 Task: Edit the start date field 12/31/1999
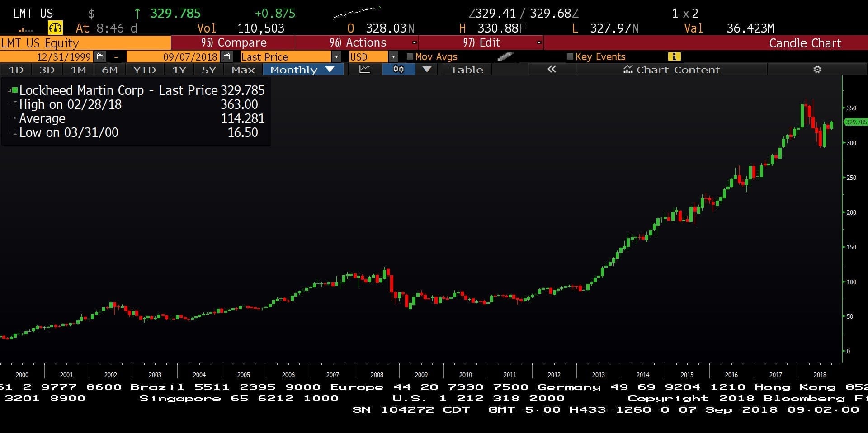point(47,57)
